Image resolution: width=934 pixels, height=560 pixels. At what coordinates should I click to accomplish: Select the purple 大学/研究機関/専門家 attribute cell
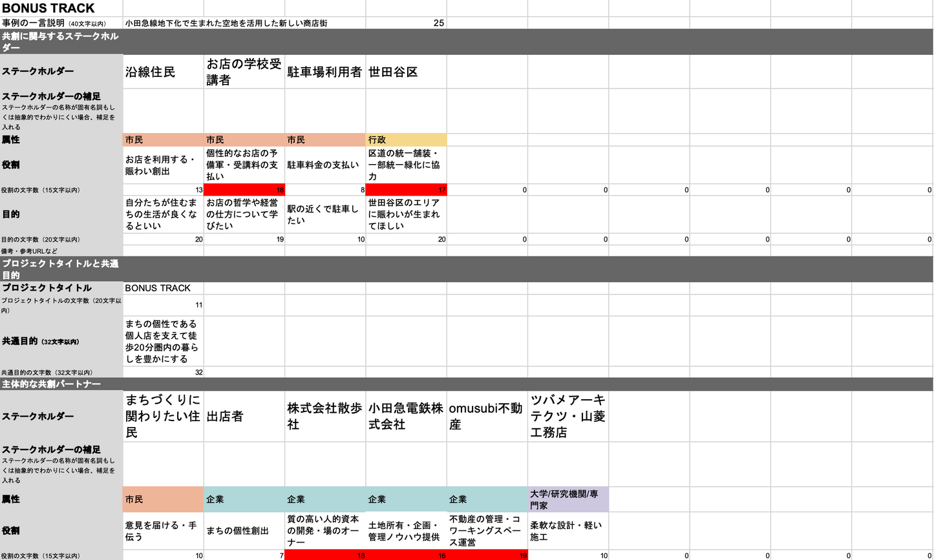point(568,499)
